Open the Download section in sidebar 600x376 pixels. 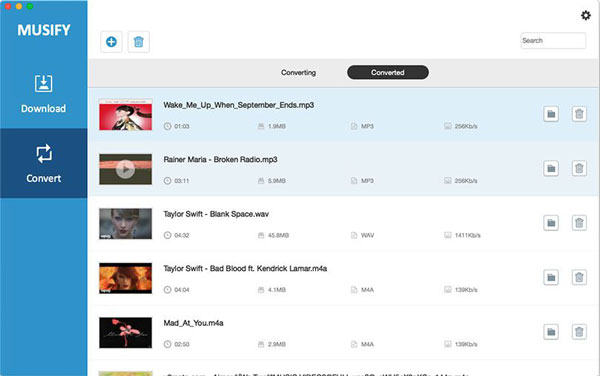44,94
